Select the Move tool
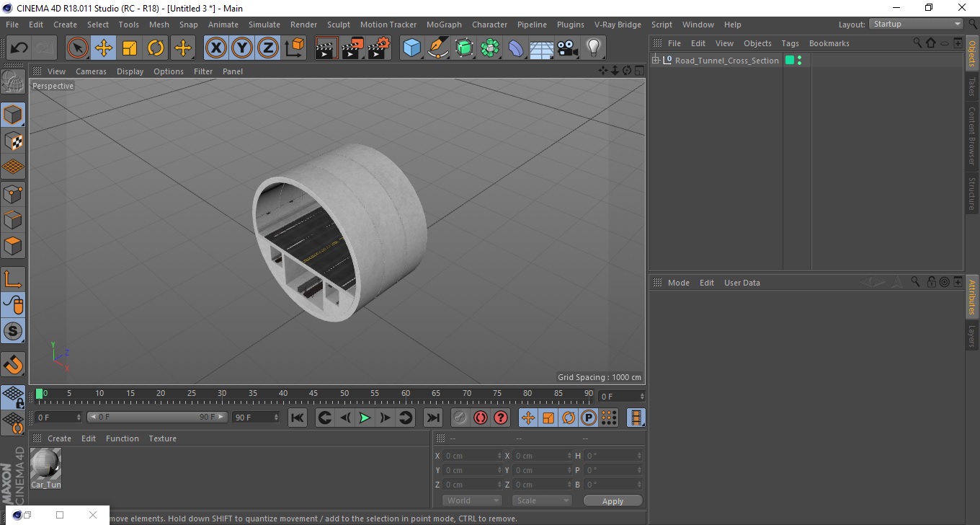The width and height of the screenshot is (980, 525). [104, 48]
